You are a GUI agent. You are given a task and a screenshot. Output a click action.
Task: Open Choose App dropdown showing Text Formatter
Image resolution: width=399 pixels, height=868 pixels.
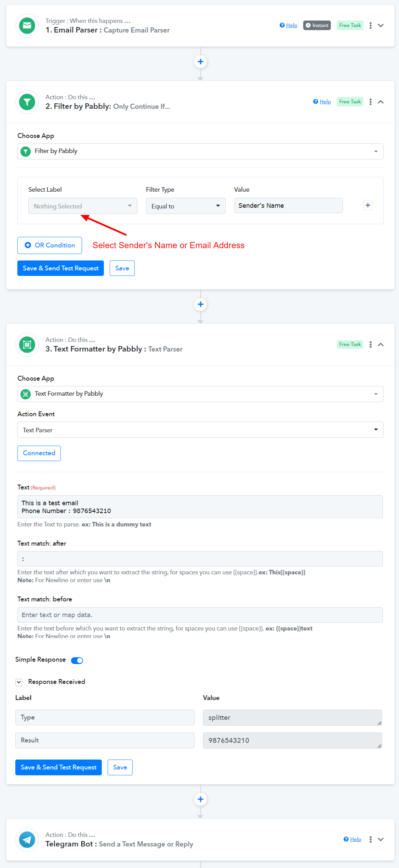tap(200, 394)
